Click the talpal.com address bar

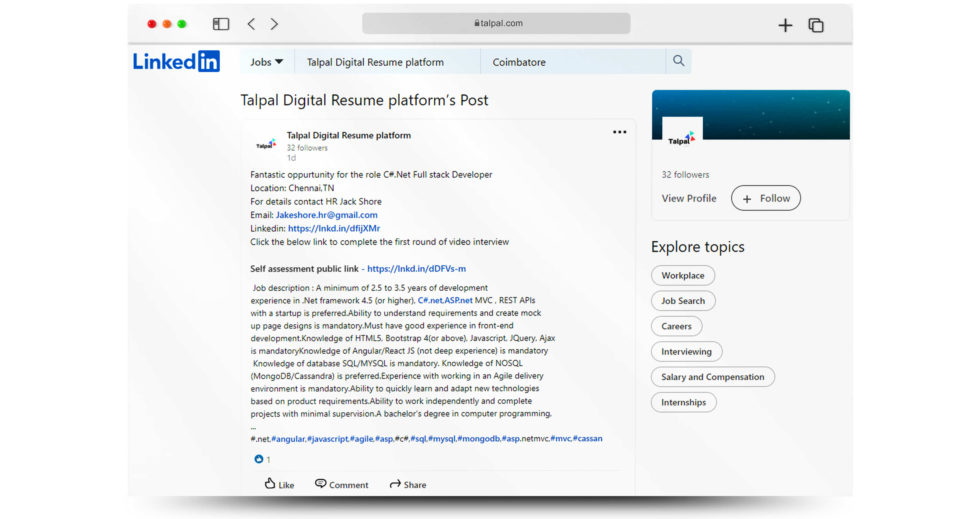pos(496,23)
